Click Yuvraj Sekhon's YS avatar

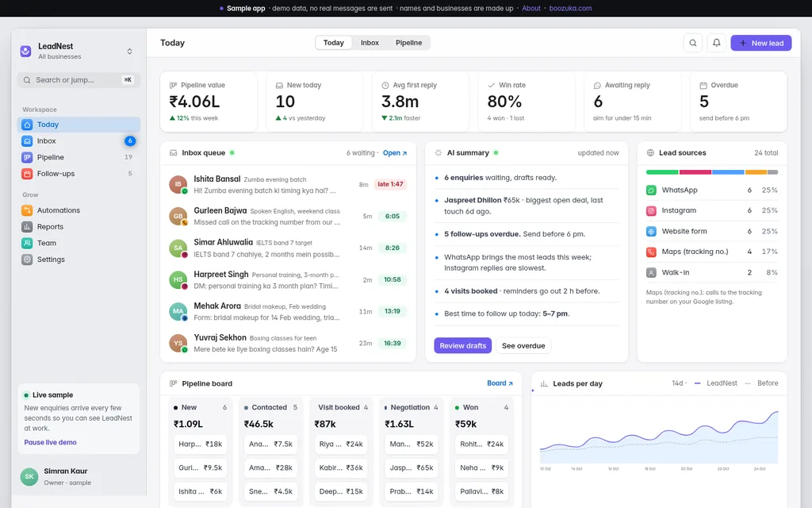(x=178, y=343)
